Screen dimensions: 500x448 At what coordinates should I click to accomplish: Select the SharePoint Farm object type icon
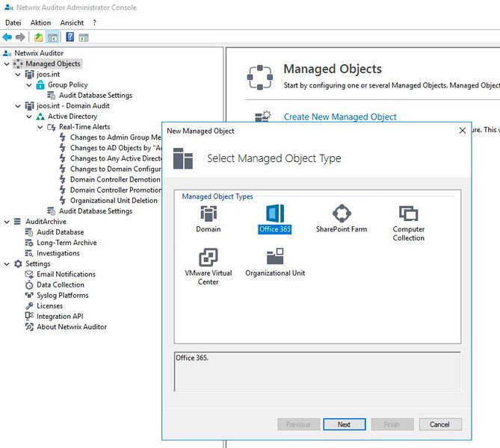(x=342, y=213)
